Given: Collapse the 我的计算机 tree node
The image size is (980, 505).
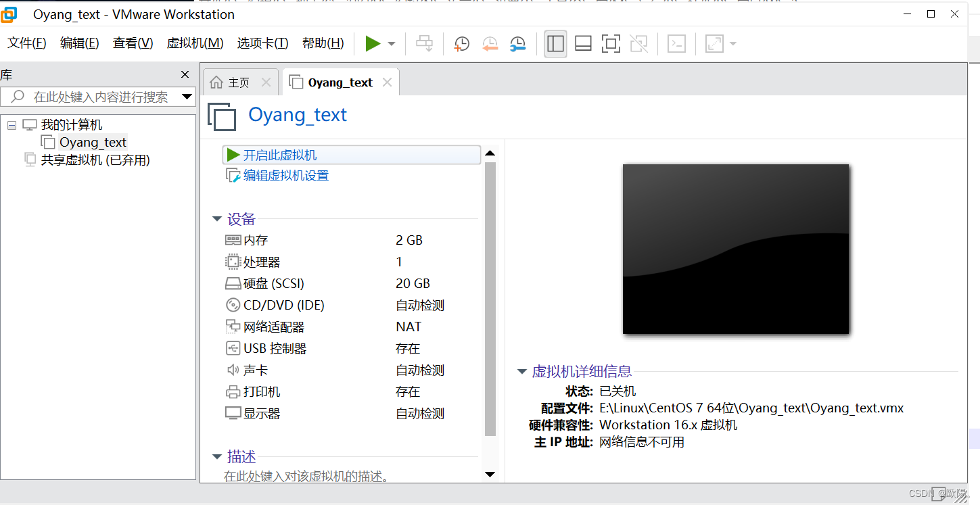Looking at the screenshot, I should pyautogui.click(x=11, y=125).
